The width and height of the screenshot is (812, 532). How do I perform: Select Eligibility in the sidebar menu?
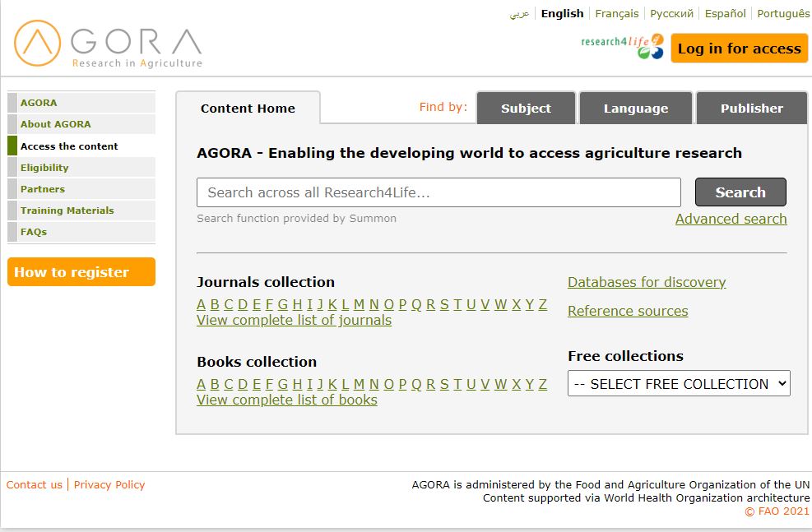44,168
